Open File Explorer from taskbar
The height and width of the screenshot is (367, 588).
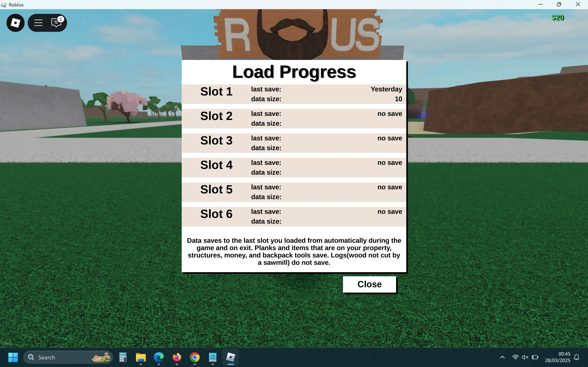141,357
